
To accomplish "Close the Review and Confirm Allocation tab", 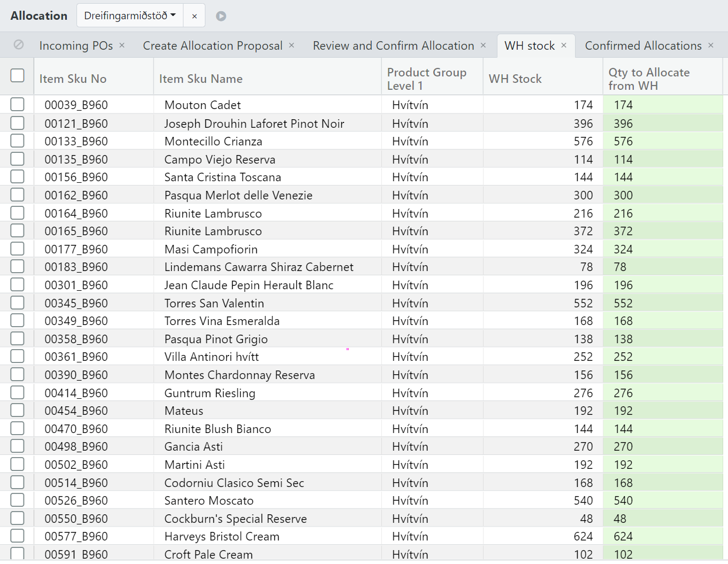I will click(483, 45).
